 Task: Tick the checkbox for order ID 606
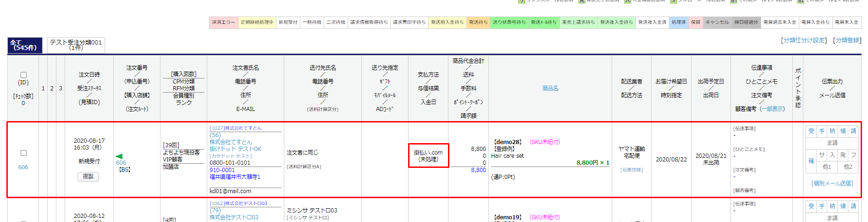click(23, 153)
